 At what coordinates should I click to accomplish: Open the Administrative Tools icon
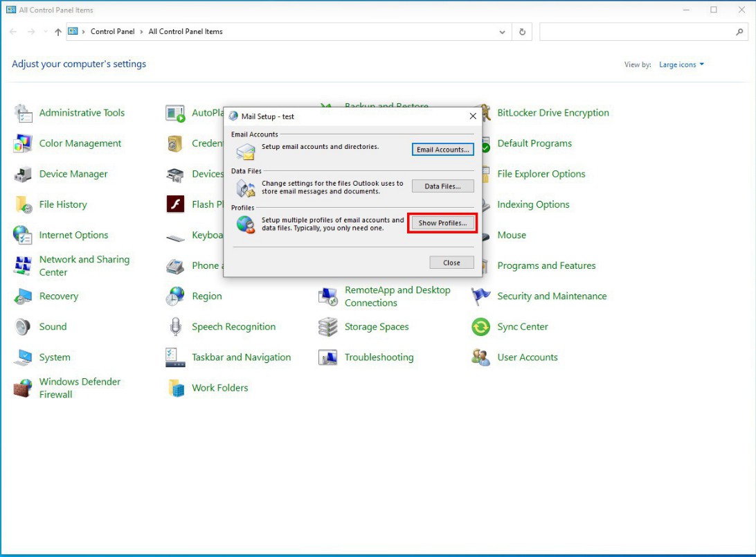point(23,113)
